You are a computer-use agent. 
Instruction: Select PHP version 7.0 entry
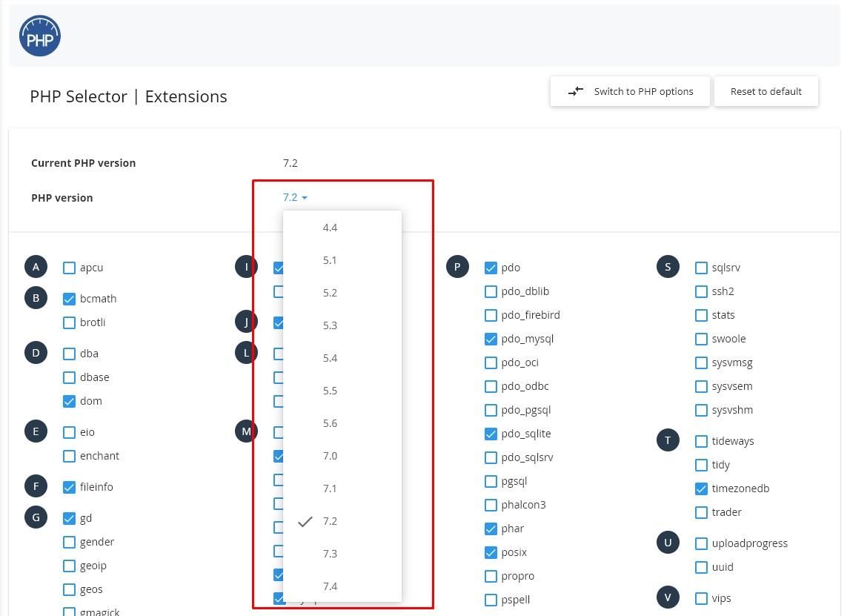(342, 455)
